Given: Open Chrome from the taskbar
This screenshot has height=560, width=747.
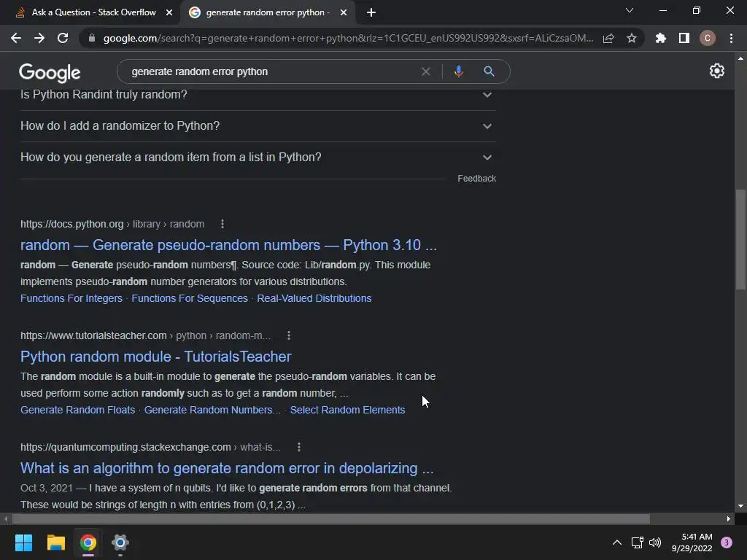Looking at the screenshot, I should [x=88, y=542].
